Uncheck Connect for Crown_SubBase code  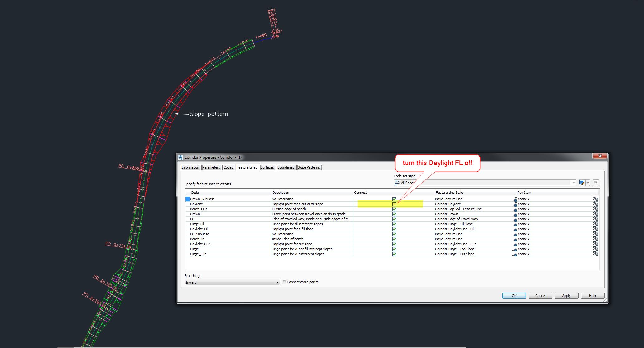click(x=394, y=199)
